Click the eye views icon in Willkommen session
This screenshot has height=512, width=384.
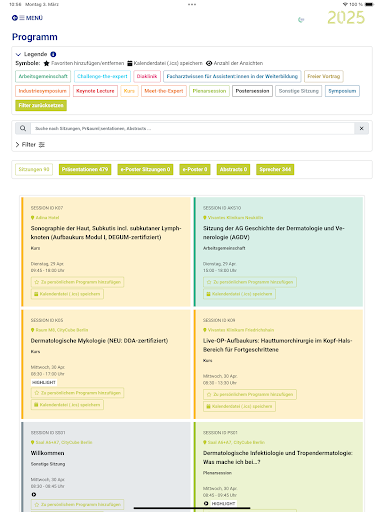click(34, 495)
